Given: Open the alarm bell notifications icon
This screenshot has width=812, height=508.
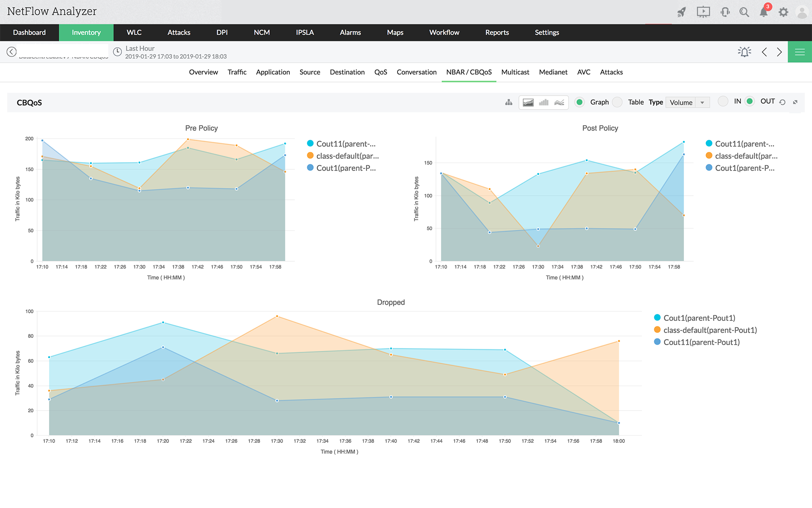Looking at the screenshot, I should [763, 12].
